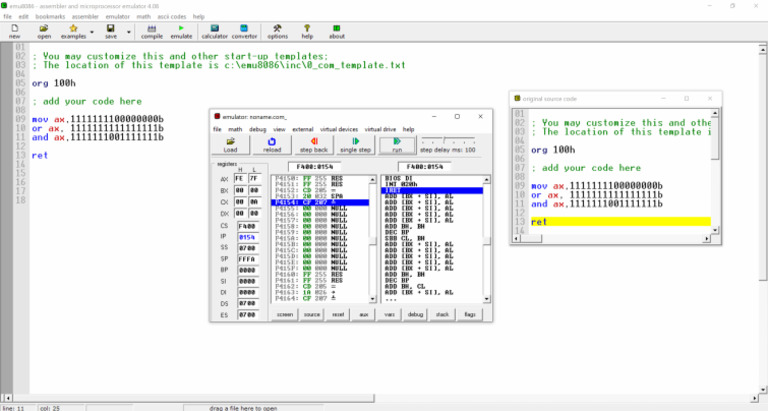Open the calculator tool
The width and height of the screenshot is (768, 411).
[215, 31]
